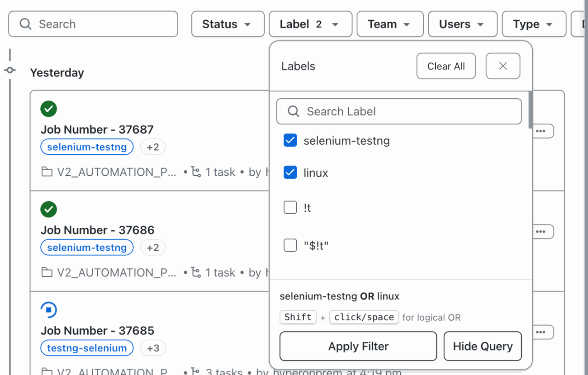Click the green success icon for Job 37687
Image resolution: width=588 pixels, height=375 pixels.
(48, 109)
